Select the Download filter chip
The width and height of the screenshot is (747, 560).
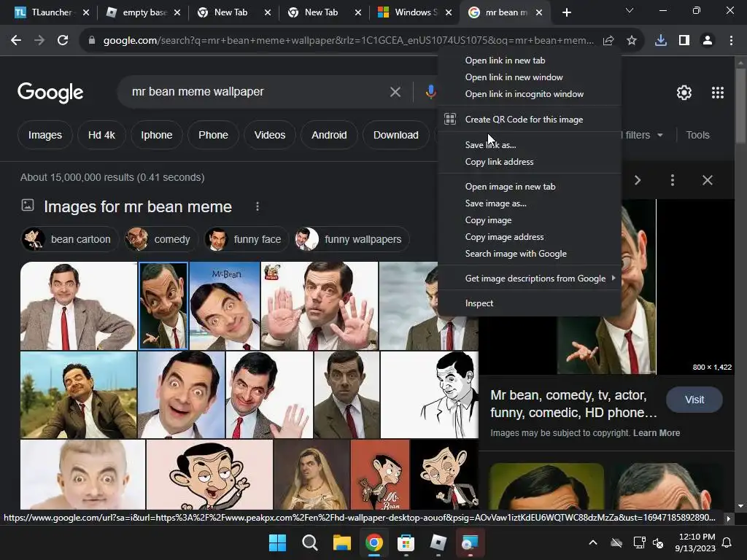[396, 135]
